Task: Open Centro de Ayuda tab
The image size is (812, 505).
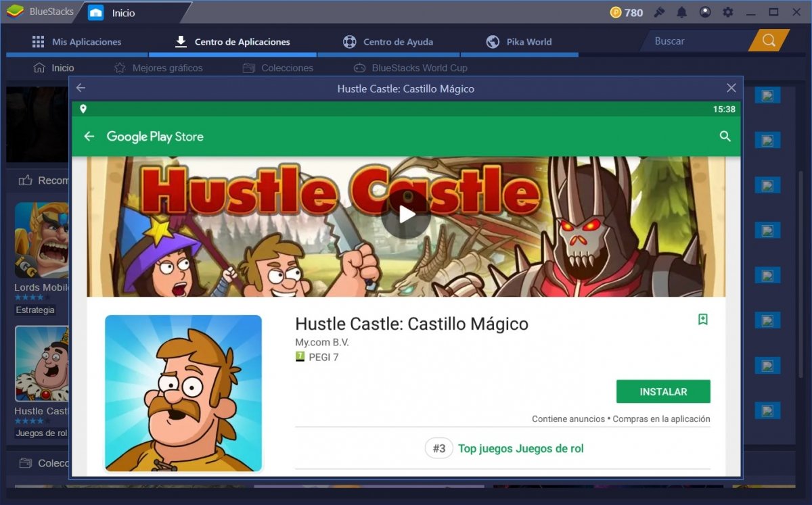Action: (388, 42)
